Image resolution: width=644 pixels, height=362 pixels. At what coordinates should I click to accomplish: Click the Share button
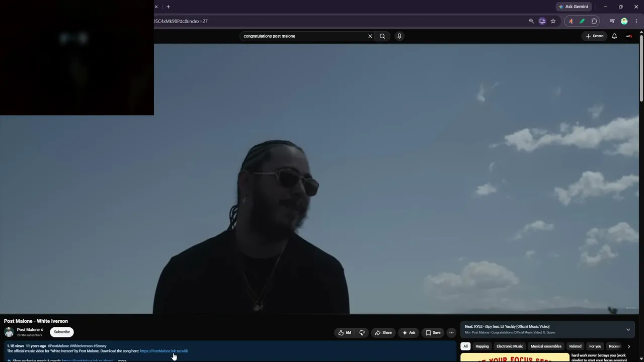click(x=383, y=332)
